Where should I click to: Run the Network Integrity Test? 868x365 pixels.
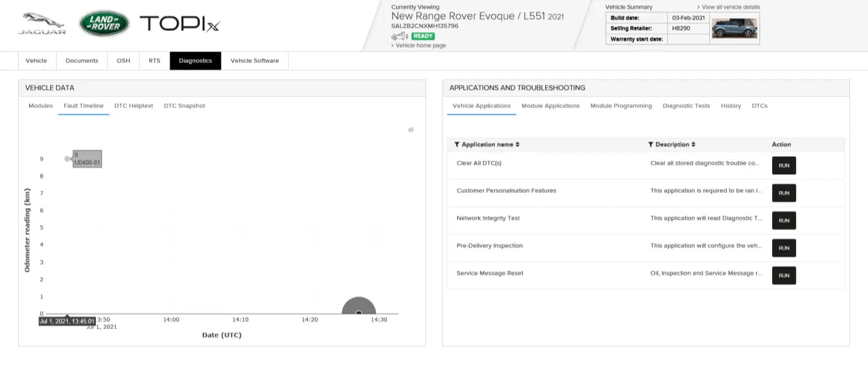[784, 220]
